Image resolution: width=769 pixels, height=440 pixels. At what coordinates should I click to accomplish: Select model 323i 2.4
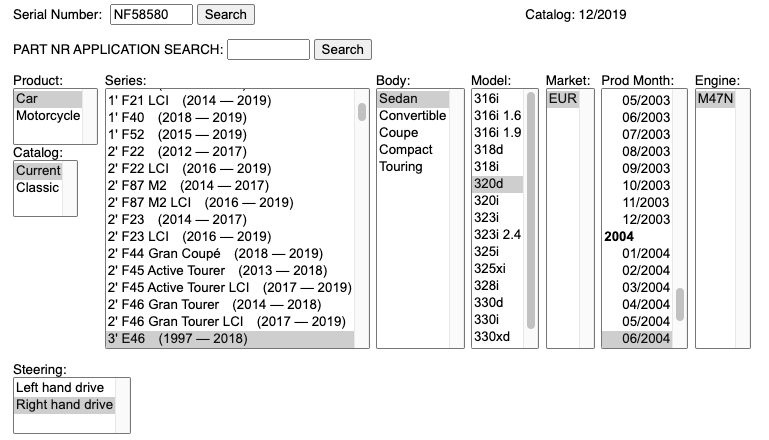pos(498,234)
